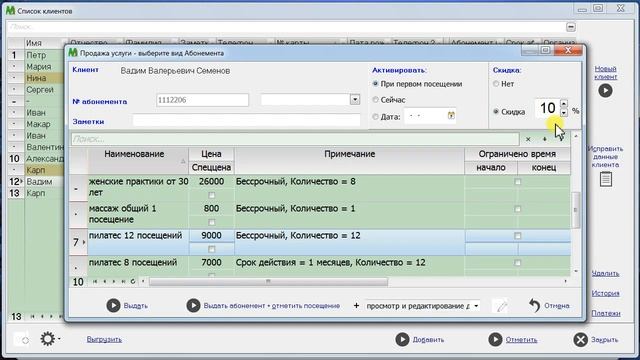Click the vertical scrollbar thumb in services table
This screenshot has height=360, width=640.
[576, 210]
